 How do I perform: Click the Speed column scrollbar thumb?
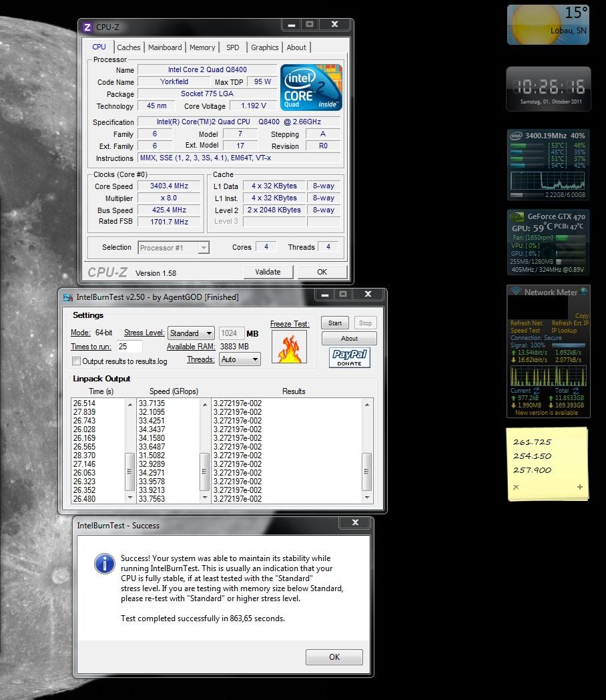coord(204,472)
